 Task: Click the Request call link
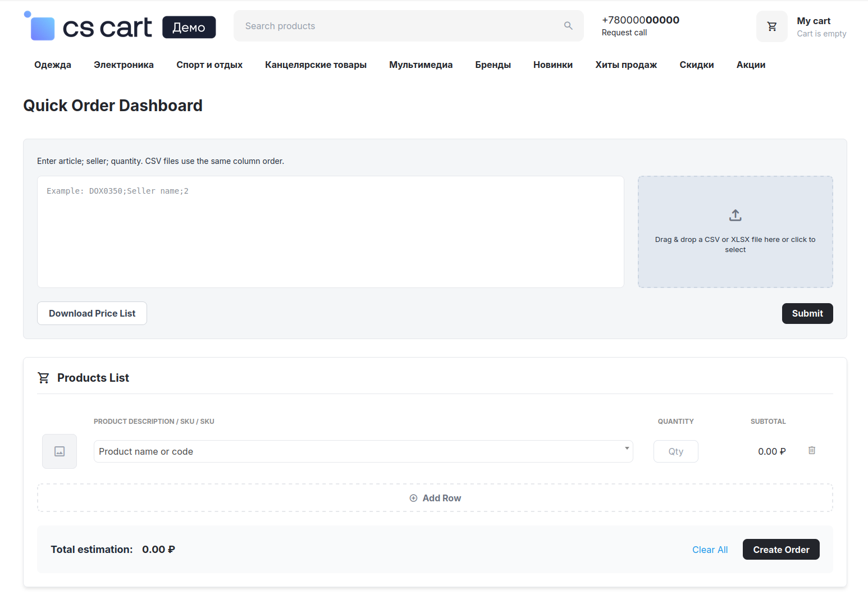click(x=624, y=33)
